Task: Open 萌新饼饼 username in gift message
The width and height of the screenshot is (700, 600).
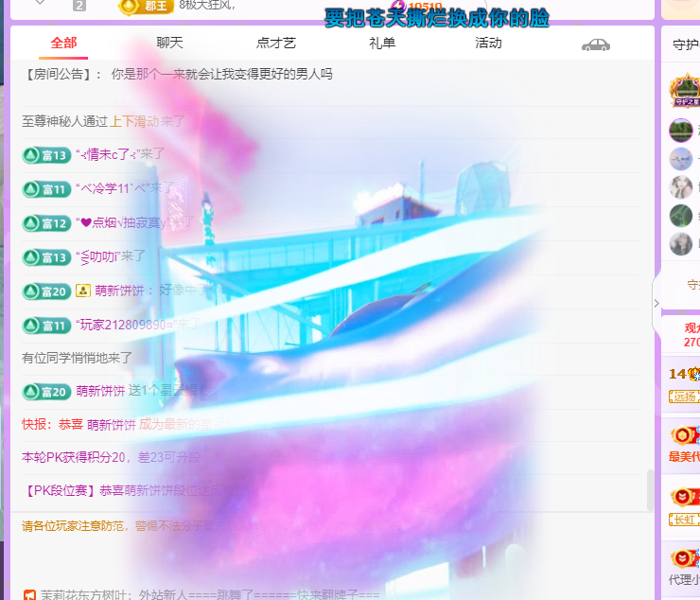Action: (100, 391)
